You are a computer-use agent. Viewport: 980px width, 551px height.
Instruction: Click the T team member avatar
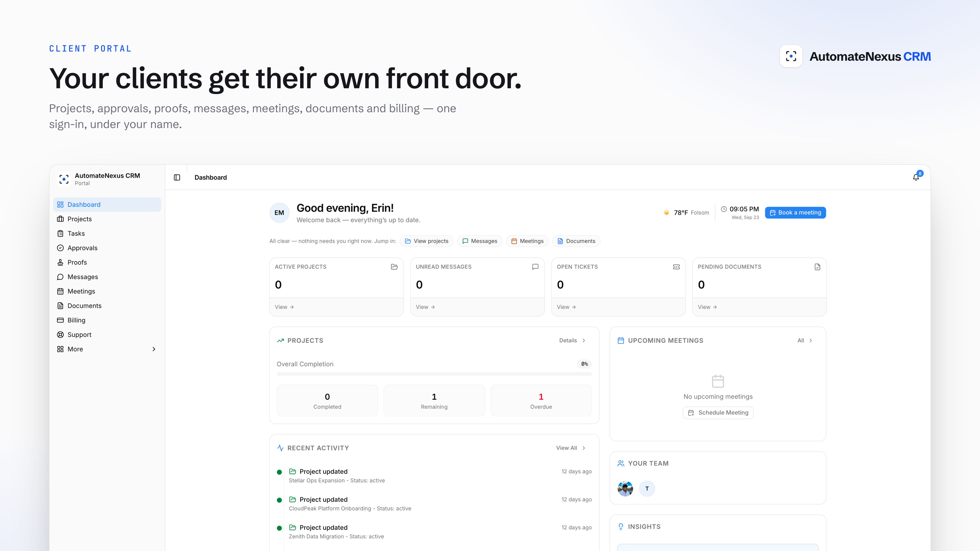click(647, 489)
